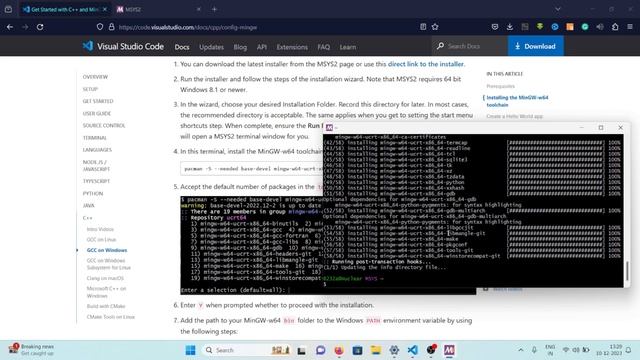Open the Clang on macOS sidebar link
640x360 pixels.
pos(105,278)
